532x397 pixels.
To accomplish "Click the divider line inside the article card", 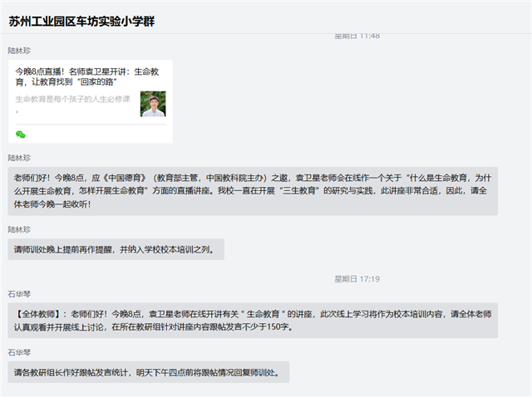I will [x=91, y=125].
